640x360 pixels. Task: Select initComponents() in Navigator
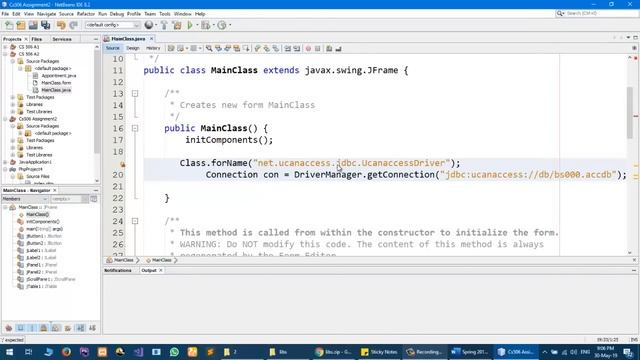(43, 222)
